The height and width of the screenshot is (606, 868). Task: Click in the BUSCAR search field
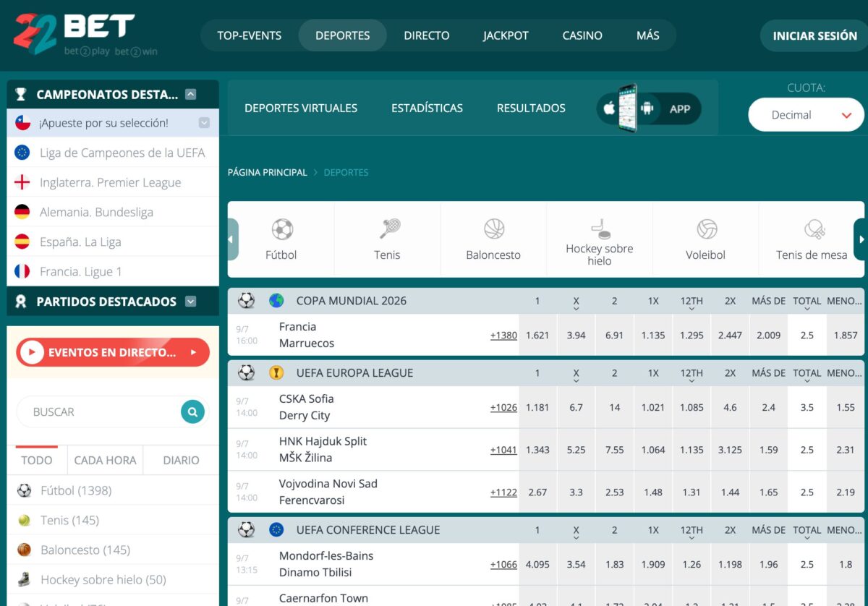99,412
